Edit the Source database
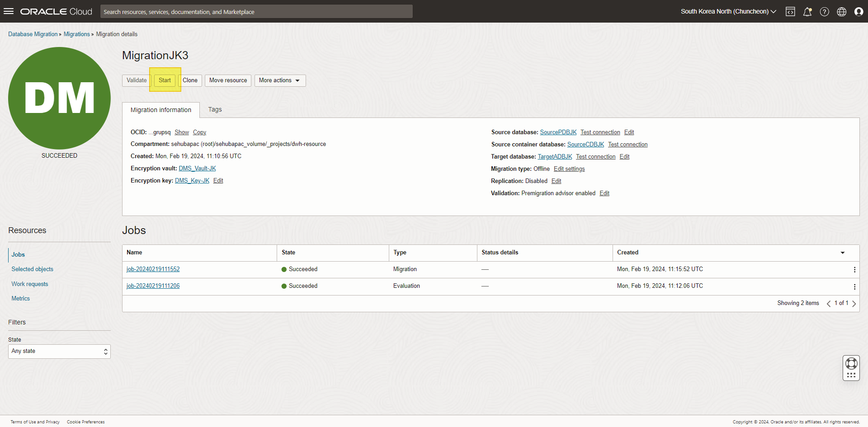 tap(629, 132)
